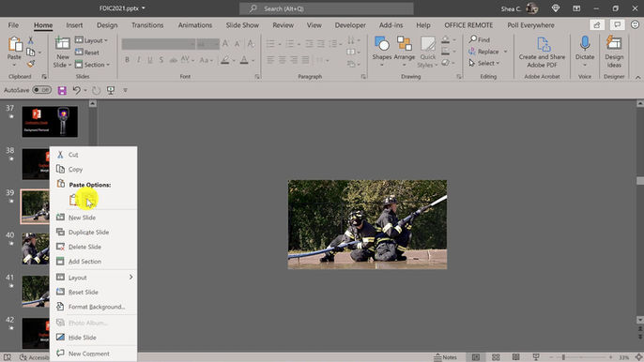Toggle the Notes pane button
644x362 pixels.
pos(445,357)
